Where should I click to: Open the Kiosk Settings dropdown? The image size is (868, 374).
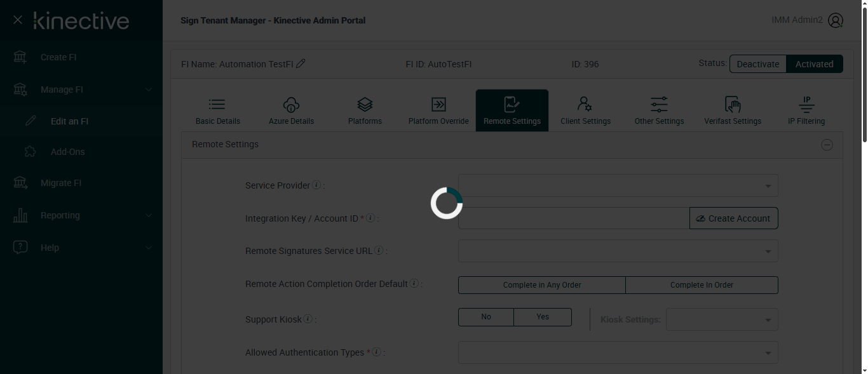722,319
